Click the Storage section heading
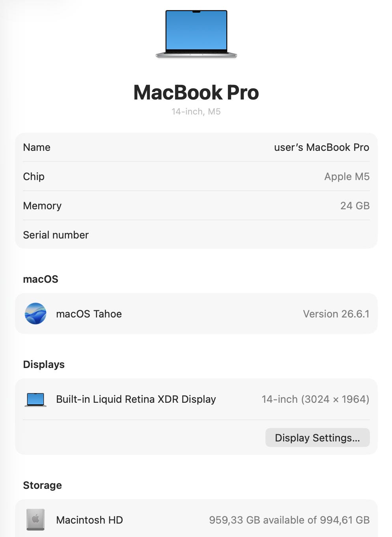Viewport: 392px width, 537px height. [x=42, y=485]
